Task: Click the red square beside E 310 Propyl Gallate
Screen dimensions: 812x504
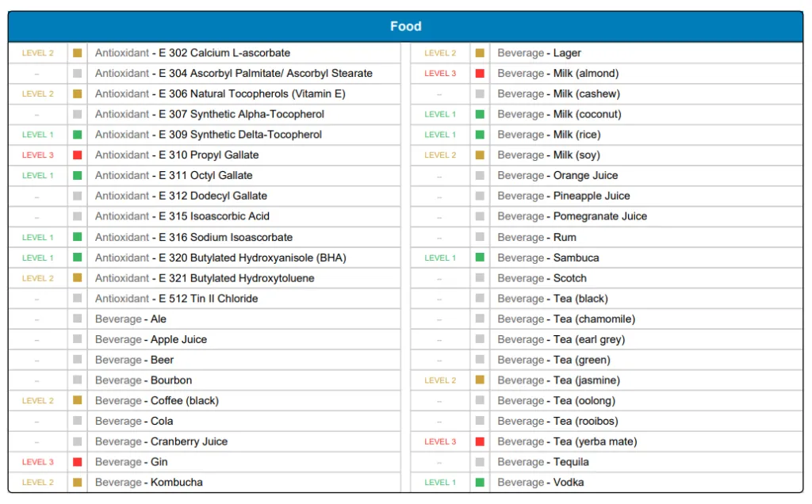Action: pos(77,155)
